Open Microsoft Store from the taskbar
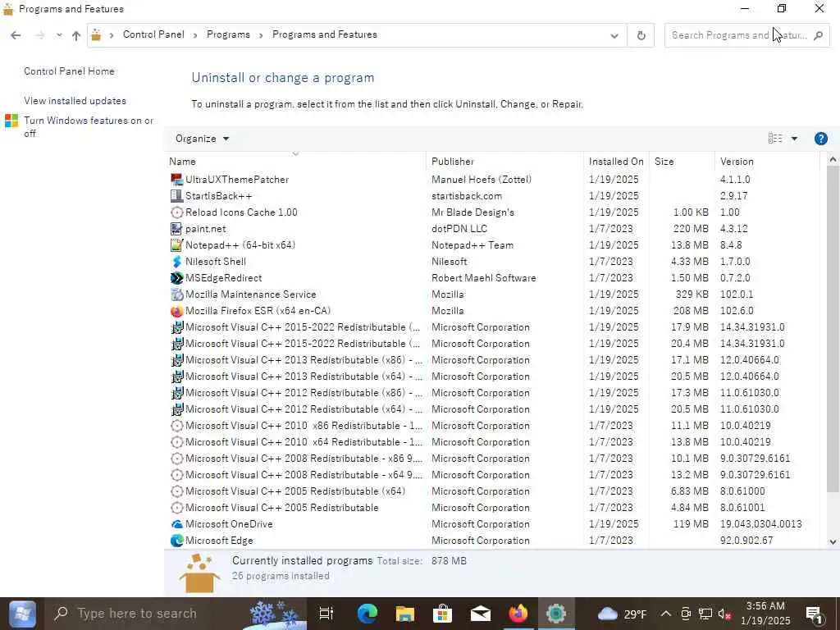Viewport: 840px width, 630px height. 442,614
